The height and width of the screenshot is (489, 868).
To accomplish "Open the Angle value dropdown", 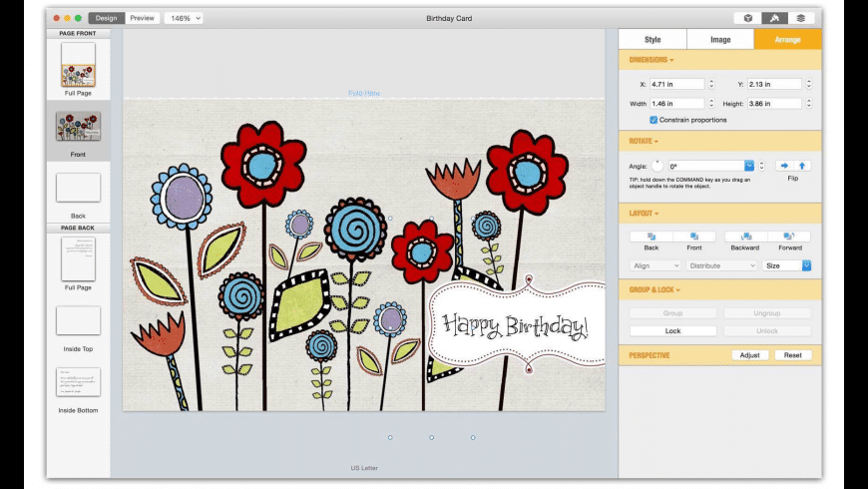I will (749, 166).
